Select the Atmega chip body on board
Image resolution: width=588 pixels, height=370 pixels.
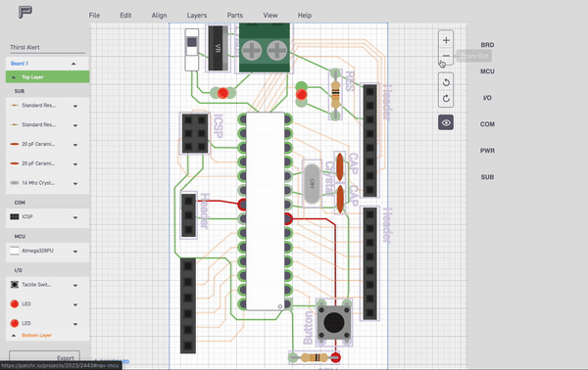click(x=266, y=210)
